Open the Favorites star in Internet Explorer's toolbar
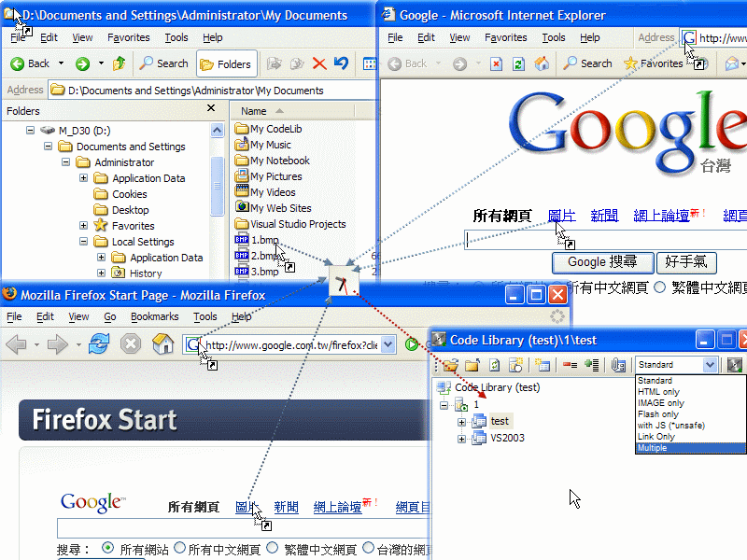Screen dimensions: 747x560 (x=654, y=63)
